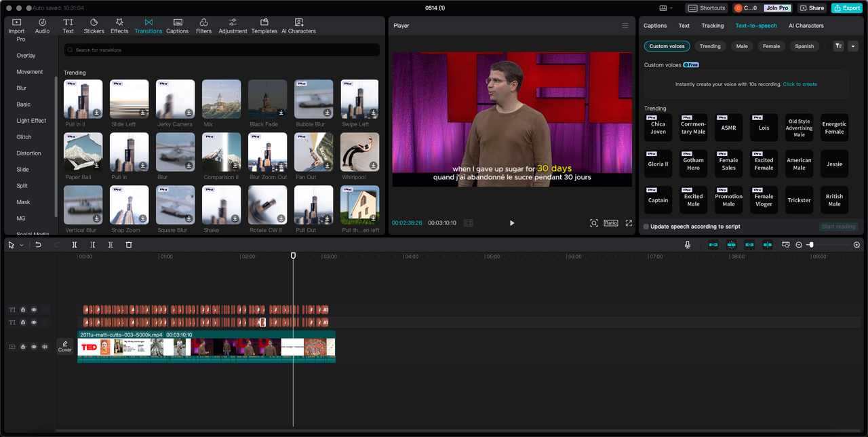Open the Audio panel
868x437 pixels.
point(42,26)
